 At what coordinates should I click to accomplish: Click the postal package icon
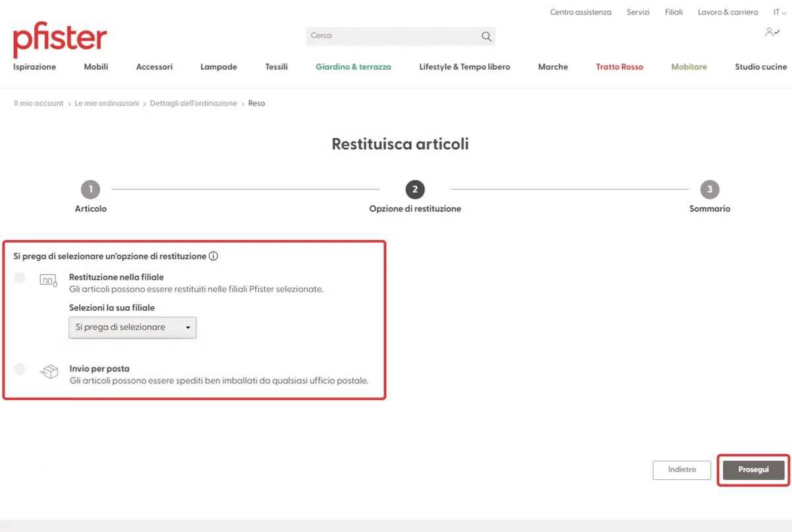pos(49,372)
